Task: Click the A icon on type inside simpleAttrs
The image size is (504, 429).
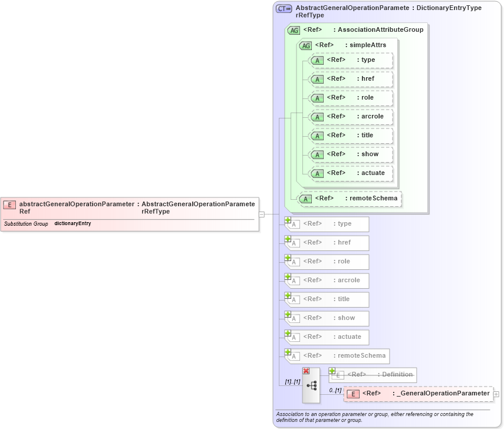Action: click(x=318, y=60)
